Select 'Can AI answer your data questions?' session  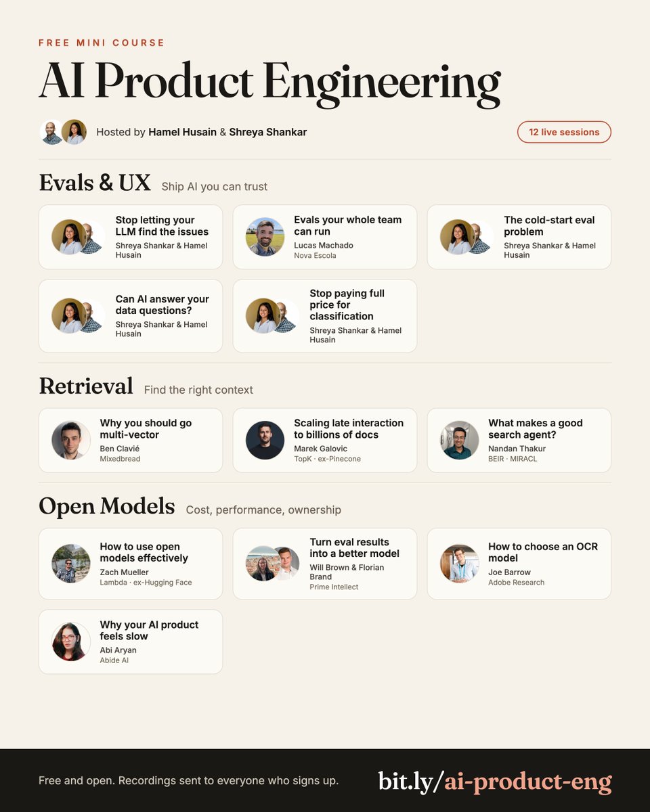coord(131,316)
